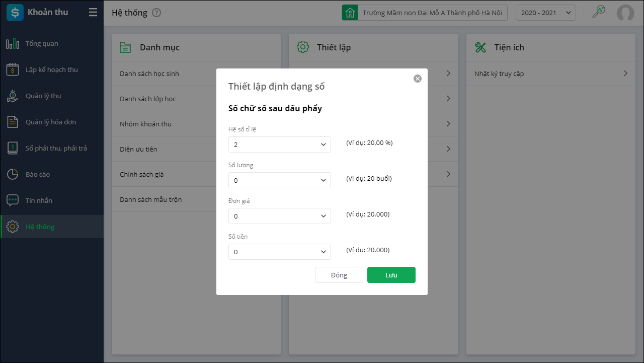Viewport: 644px width, 363px height.
Task: Open Sổ phải thu, phải trả menu
Action: point(56,148)
